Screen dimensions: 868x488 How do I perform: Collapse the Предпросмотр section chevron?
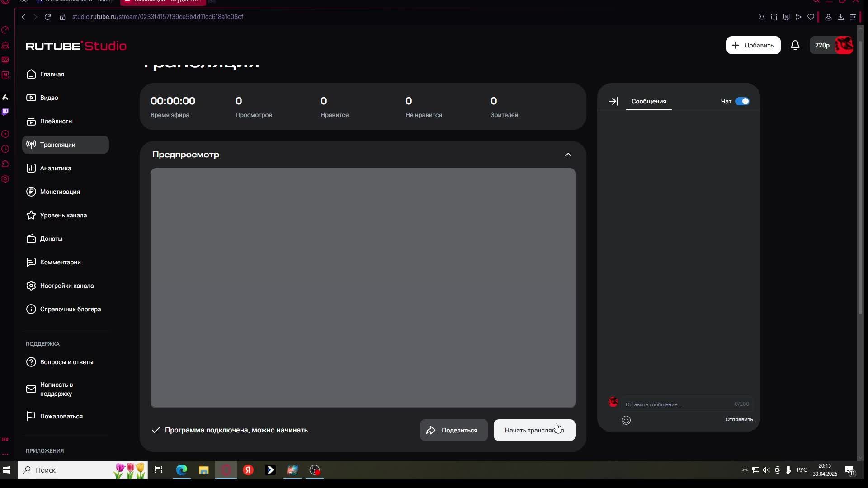coord(568,155)
